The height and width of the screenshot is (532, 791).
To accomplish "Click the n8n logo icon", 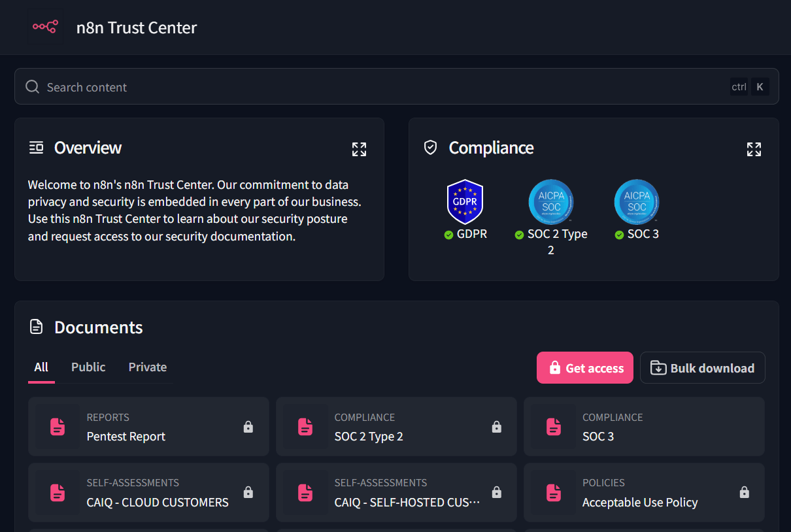I will [x=46, y=27].
